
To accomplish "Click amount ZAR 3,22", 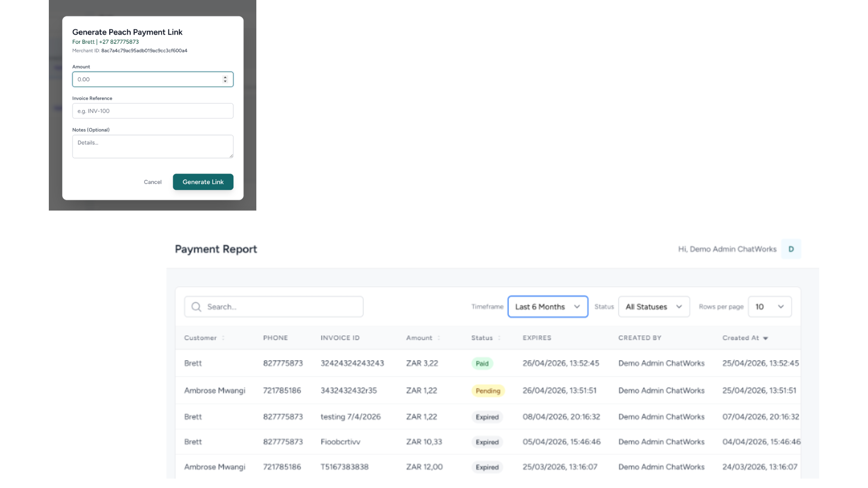I will pos(422,363).
